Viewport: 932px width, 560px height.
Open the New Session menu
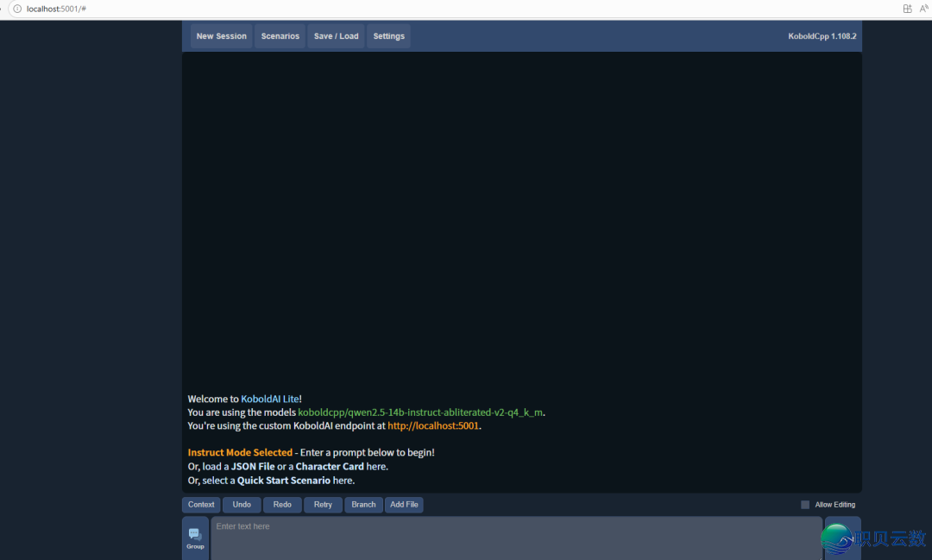(x=221, y=36)
